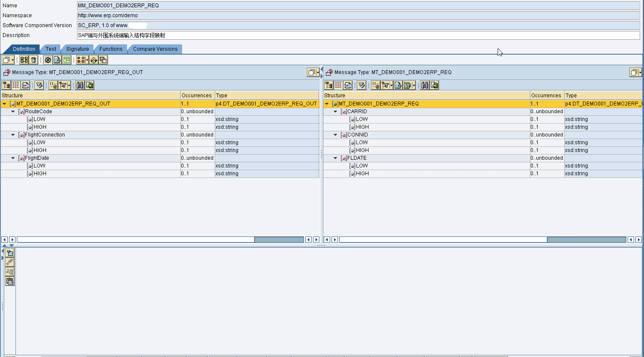Click the trash delete icon in main toolbar

(34, 60)
